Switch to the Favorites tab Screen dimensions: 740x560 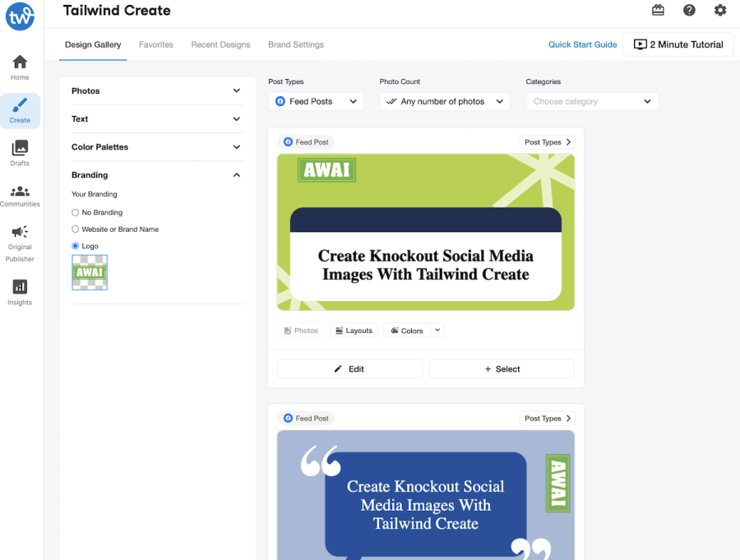coord(156,44)
